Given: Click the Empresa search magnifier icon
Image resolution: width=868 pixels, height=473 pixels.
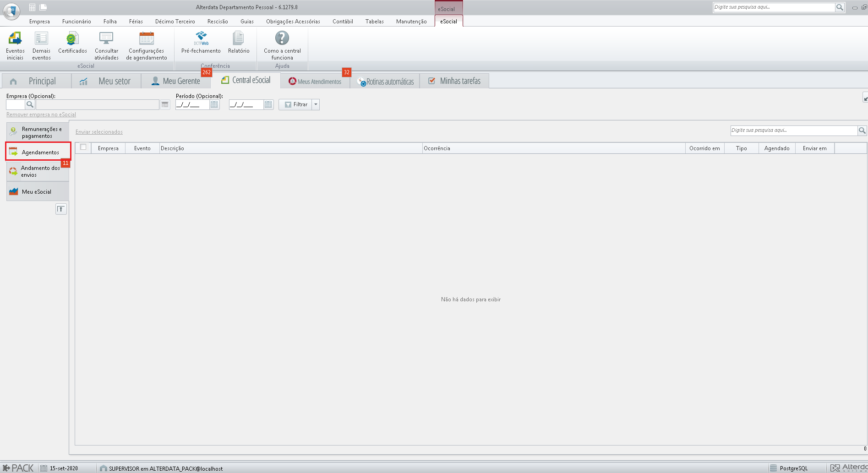Looking at the screenshot, I should point(30,104).
